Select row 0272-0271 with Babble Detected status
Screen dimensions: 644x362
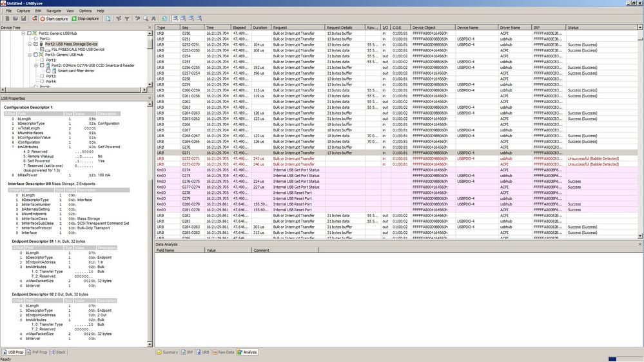coord(396,158)
